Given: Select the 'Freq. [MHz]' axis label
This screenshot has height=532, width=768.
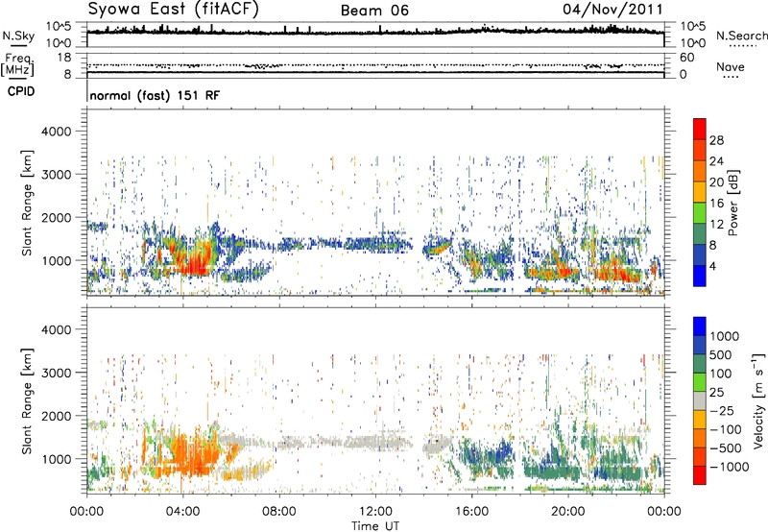Looking at the screenshot, I should tap(17, 64).
